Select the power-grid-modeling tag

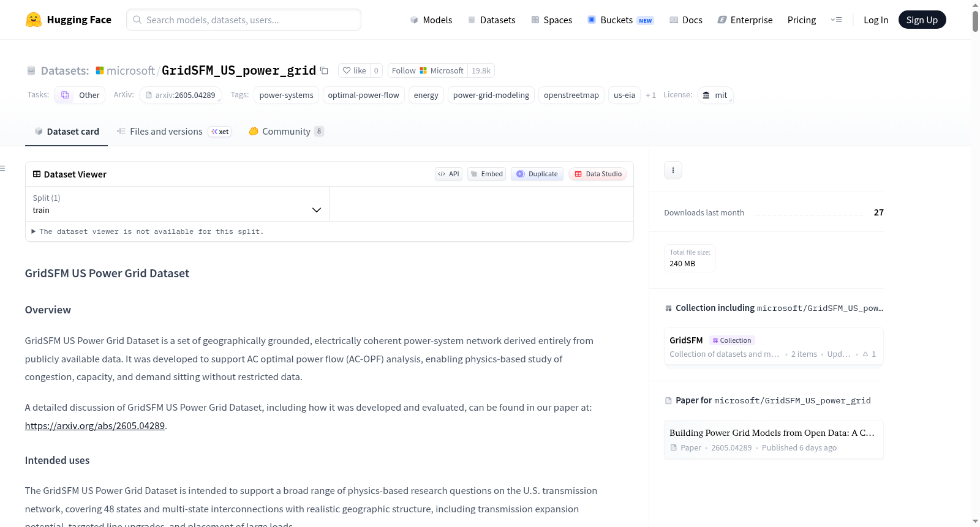point(491,95)
